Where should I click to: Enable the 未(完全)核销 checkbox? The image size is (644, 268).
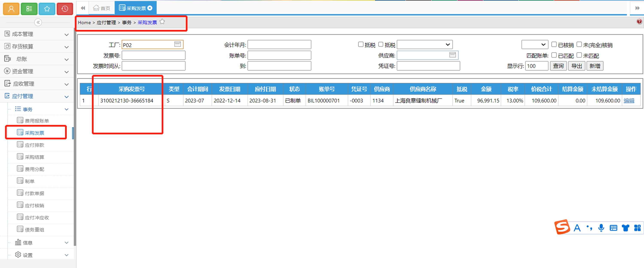pyautogui.click(x=579, y=44)
